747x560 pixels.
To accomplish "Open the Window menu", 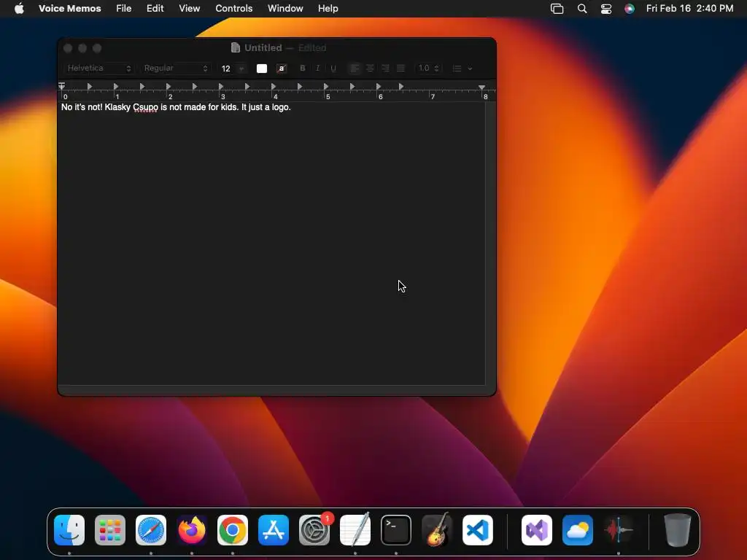I will [285, 8].
